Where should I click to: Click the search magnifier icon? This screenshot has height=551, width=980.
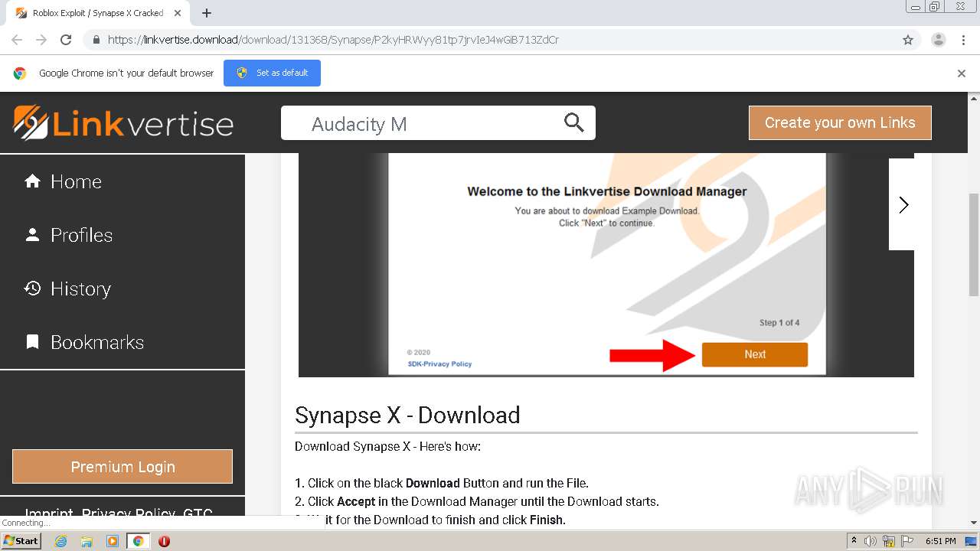pos(573,122)
